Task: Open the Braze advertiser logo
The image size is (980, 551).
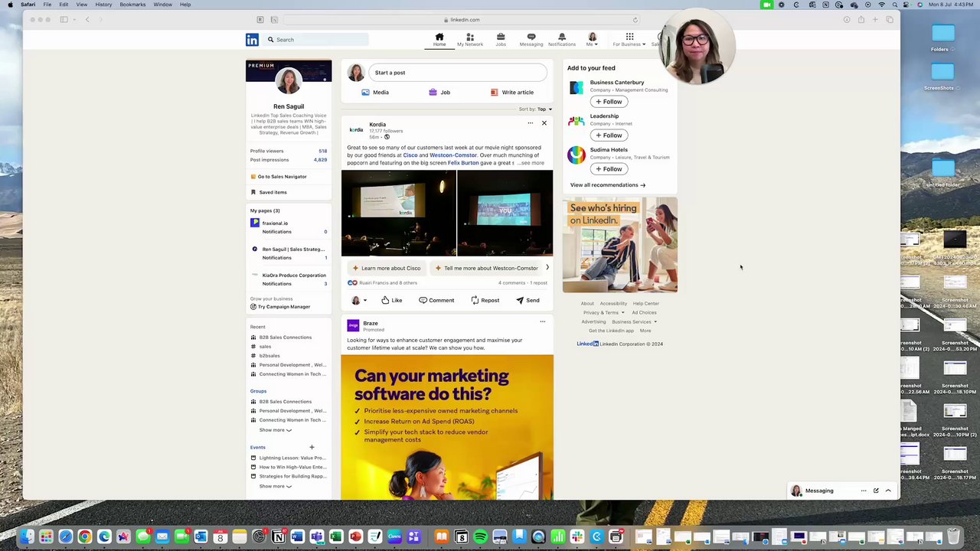Action: click(353, 326)
